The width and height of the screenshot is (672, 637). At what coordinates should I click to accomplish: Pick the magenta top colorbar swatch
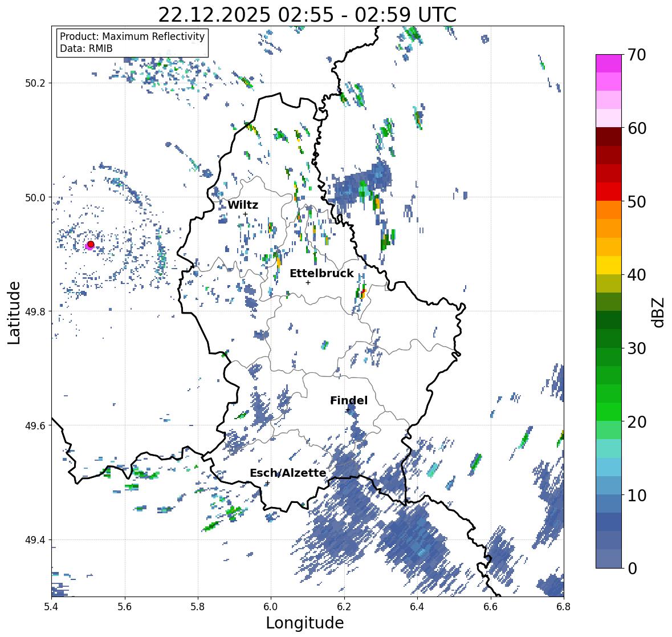pos(609,63)
